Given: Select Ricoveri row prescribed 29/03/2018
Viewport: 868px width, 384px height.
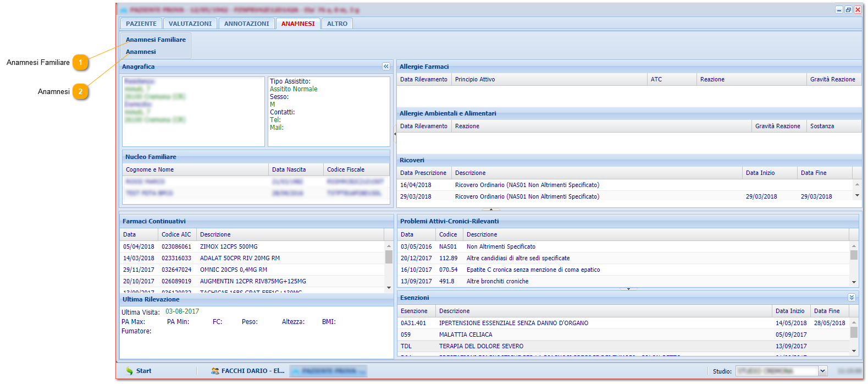Looking at the screenshot, I should (625, 196).
